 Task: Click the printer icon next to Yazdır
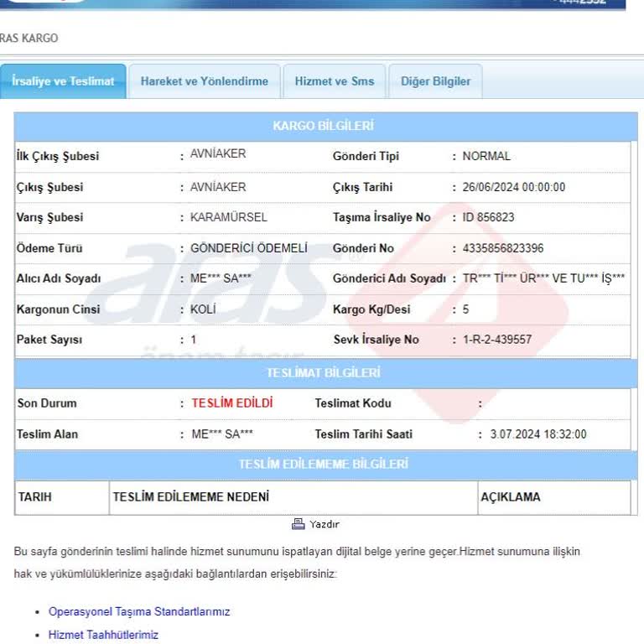point(299,524)
